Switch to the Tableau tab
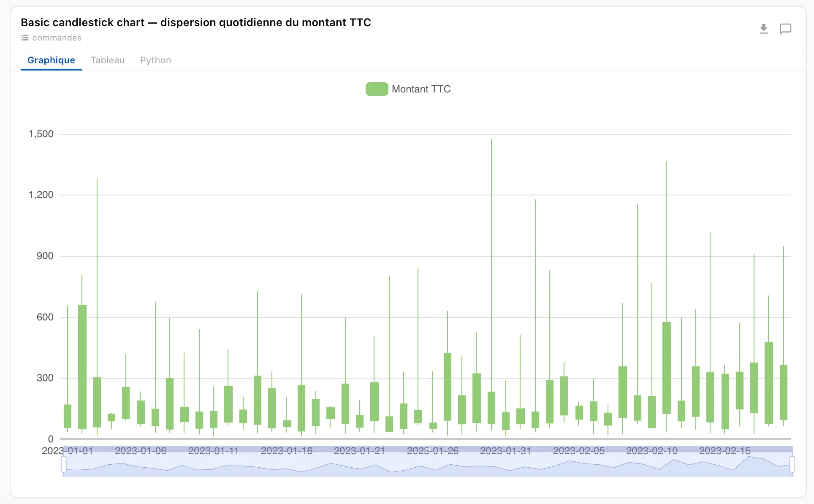 click(x=108, y=60)
